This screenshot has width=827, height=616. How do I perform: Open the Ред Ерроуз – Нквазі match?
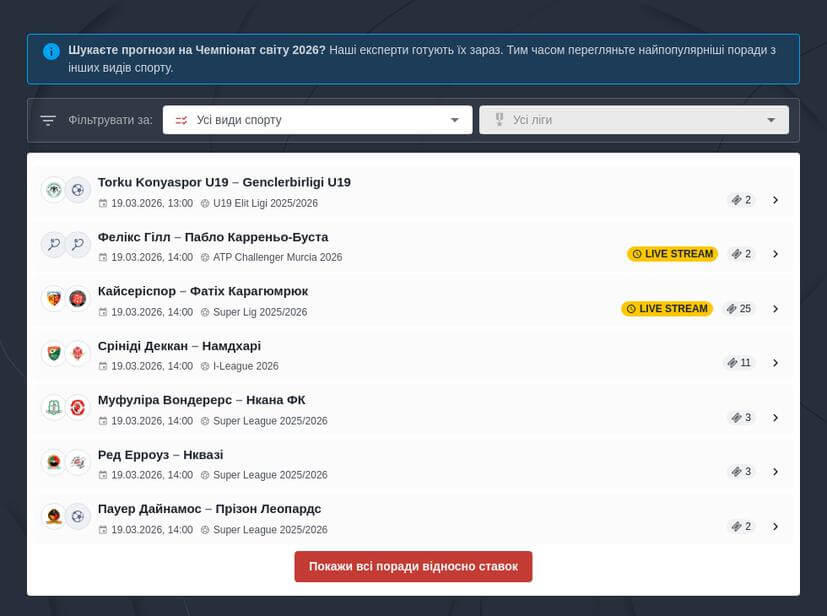click(160, 455)
